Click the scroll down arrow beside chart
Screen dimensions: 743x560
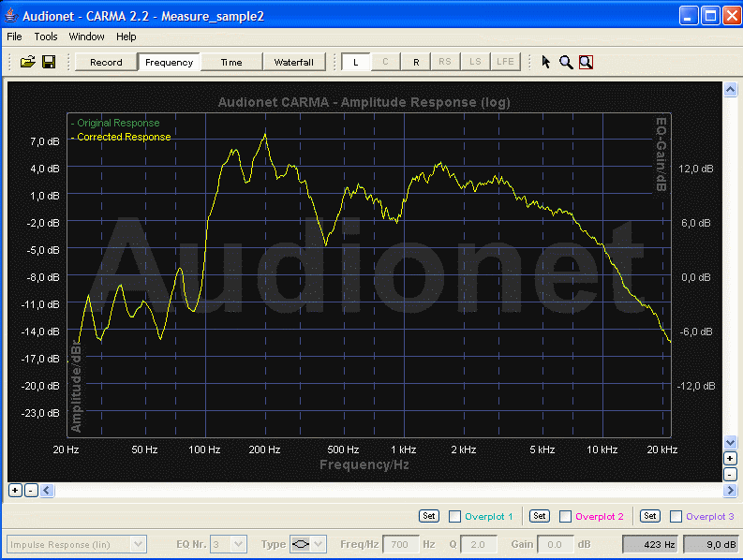click(x=730, y=443)
